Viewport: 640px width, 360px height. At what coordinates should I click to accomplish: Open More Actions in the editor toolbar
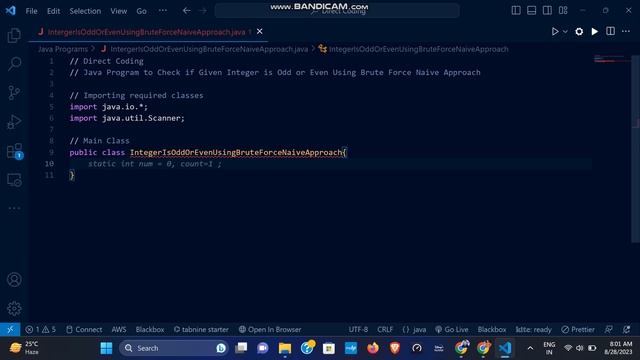[x=626, y=31]
